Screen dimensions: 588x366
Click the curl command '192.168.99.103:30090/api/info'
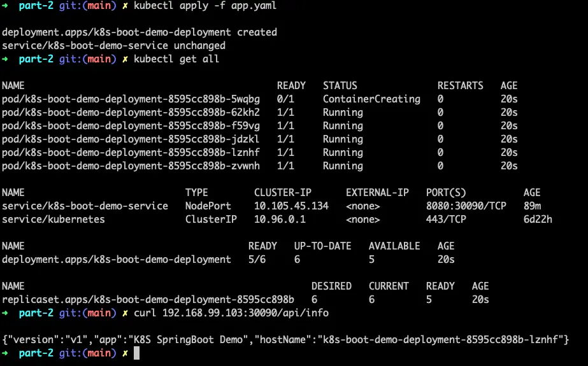[x=246, y=313]
